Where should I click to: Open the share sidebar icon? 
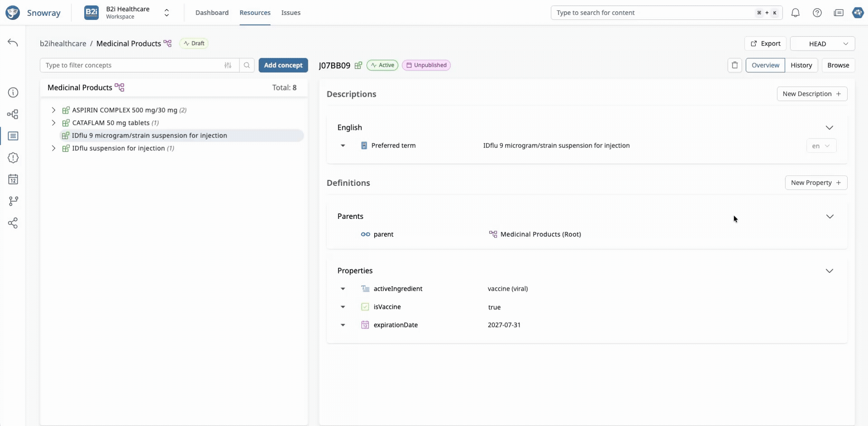[x=13, y=223]
